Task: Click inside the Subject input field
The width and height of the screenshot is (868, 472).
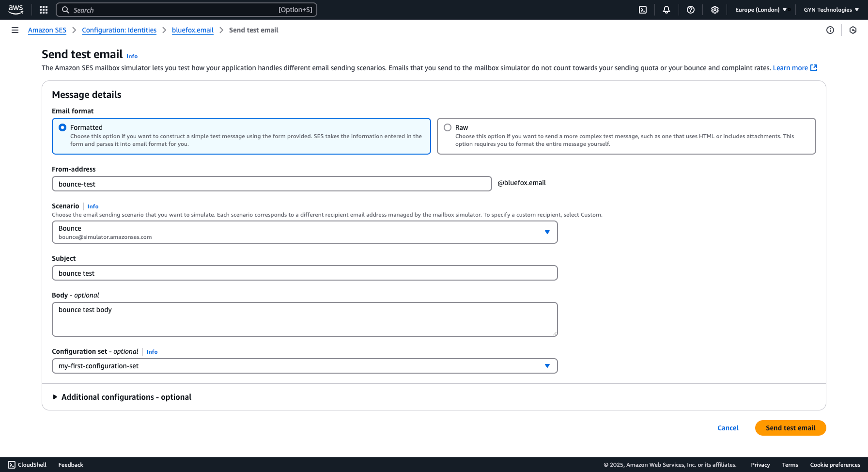Action: [304, 273]
